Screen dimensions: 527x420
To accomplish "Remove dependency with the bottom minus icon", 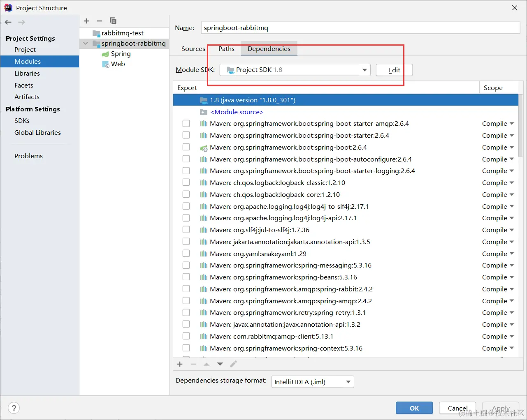I will pos(193,364).
